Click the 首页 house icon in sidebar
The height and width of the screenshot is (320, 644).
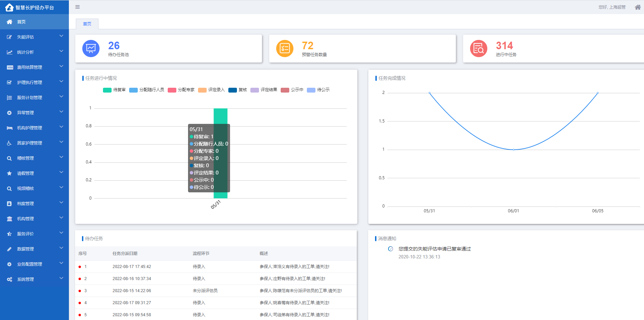[x=9, y=22]
